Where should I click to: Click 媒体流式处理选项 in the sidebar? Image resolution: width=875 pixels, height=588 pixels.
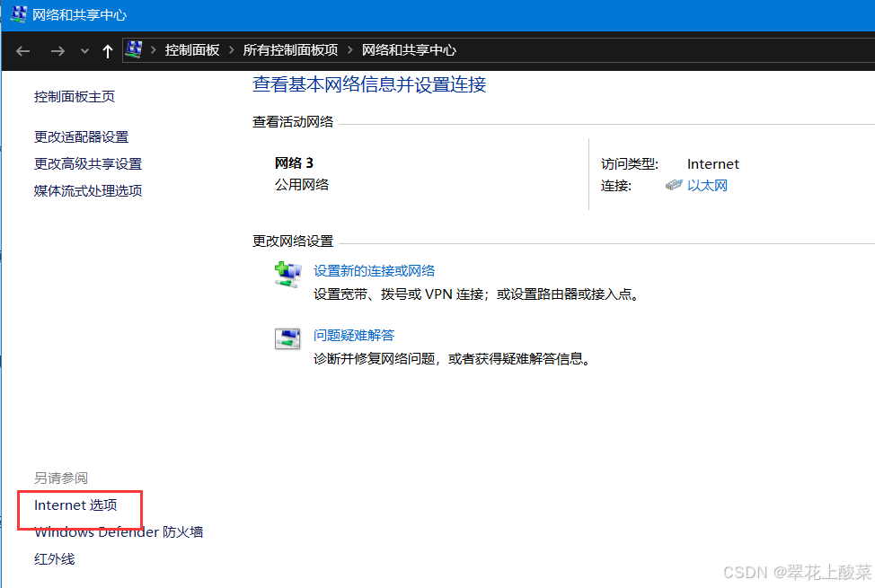[x=88, y=191]
